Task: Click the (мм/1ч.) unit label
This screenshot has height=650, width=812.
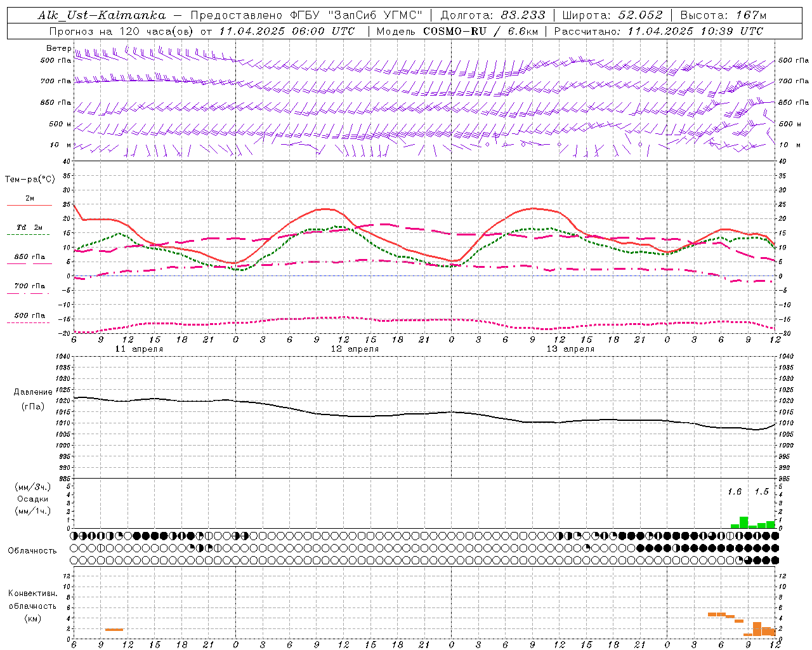Action: (32, 511)
